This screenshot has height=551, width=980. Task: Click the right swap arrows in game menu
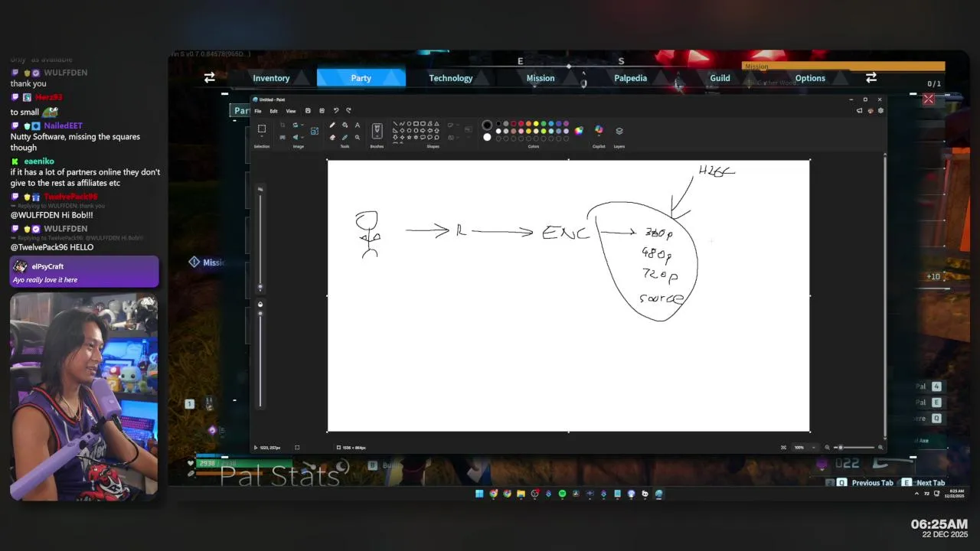click(871, 77)
